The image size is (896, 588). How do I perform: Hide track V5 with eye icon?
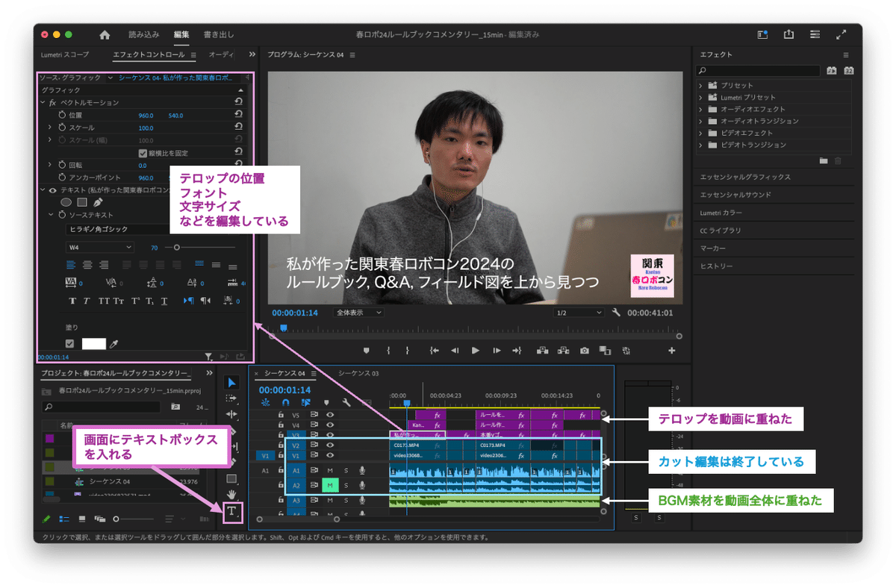tap(330, 414)
